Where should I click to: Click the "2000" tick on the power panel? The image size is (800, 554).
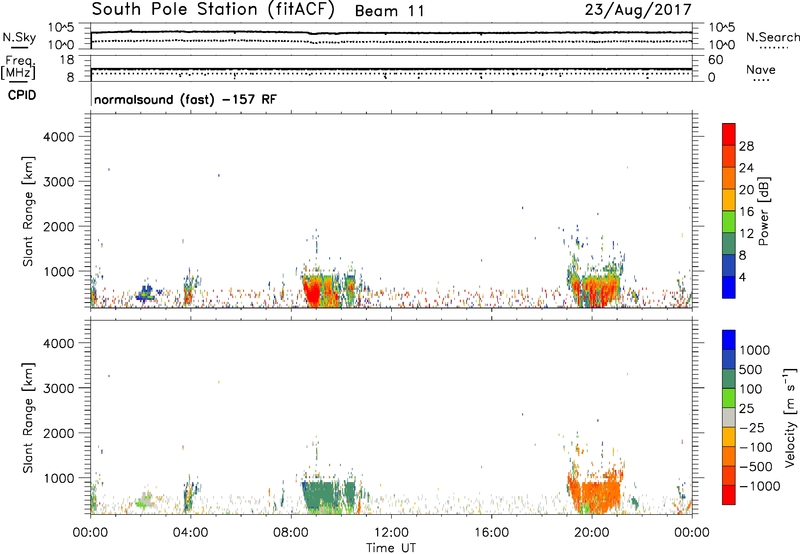[x=58, y=226]
